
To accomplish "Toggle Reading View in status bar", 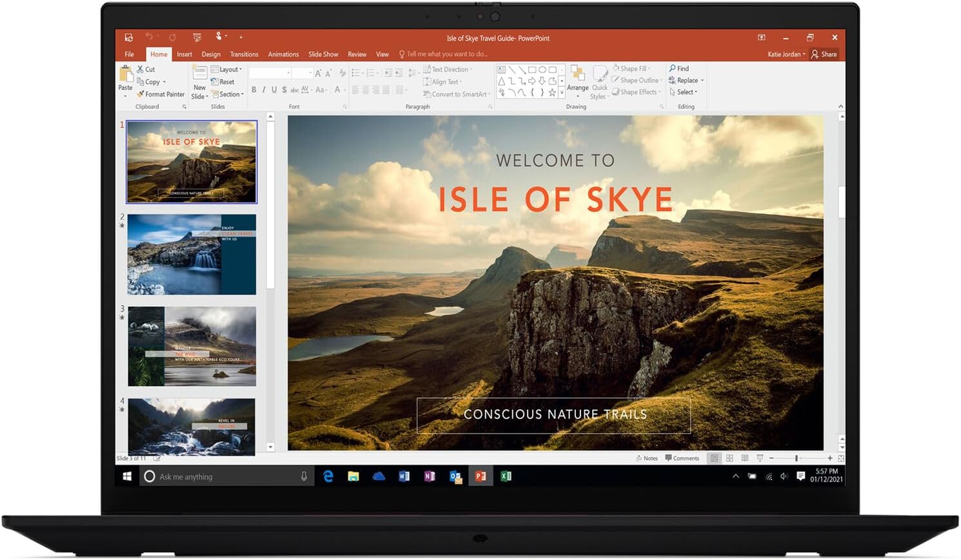I will (745, 458).
